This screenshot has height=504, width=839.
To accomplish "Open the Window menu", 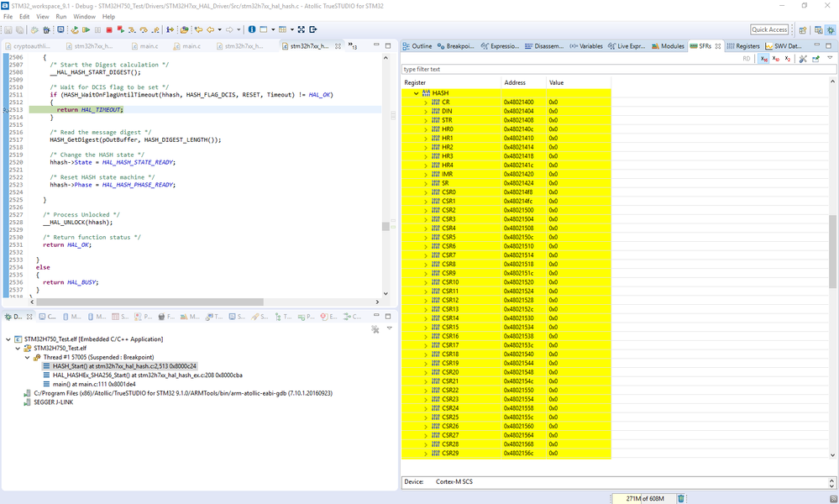I will pos(84,17).
